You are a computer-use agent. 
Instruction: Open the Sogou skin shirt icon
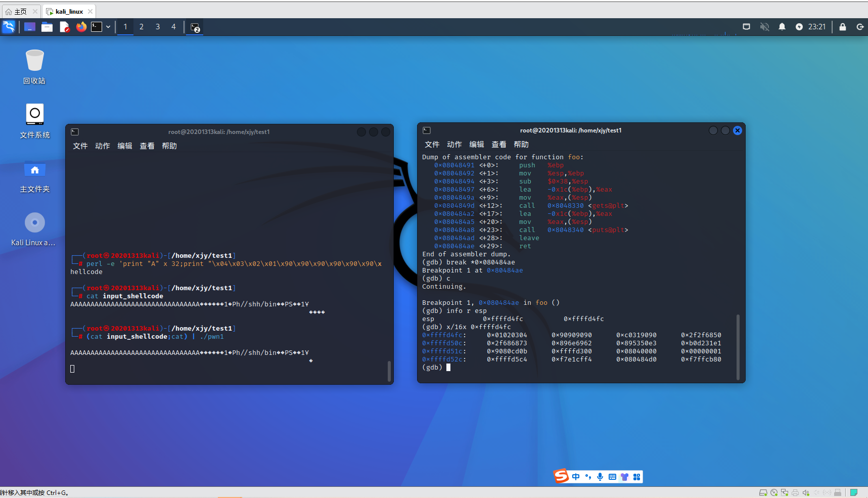pyautogui.click(x=625, y=477)
